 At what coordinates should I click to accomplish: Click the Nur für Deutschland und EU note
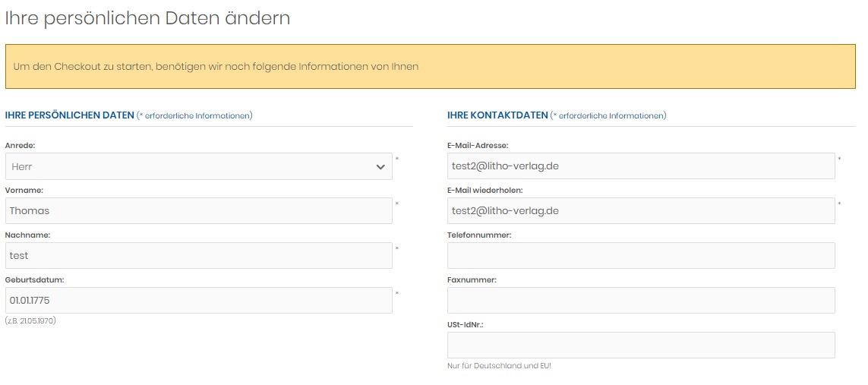[499, 366]
